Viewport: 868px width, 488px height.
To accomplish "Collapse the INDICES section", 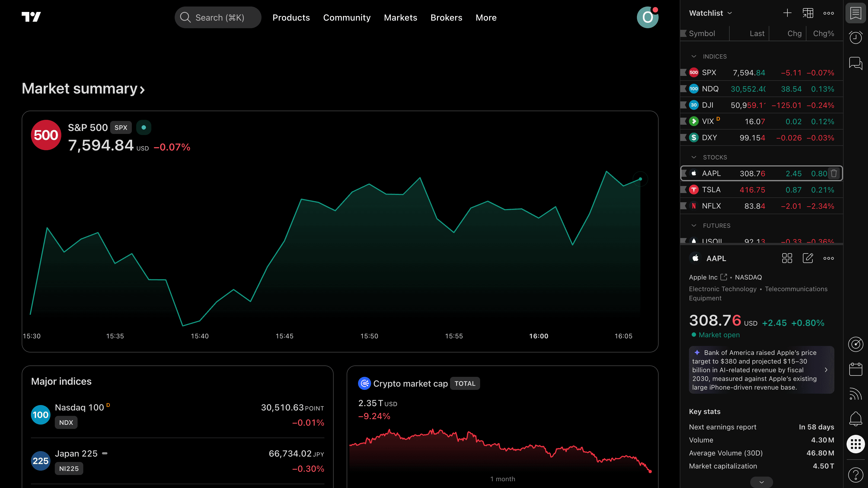I will click(694, 56).
